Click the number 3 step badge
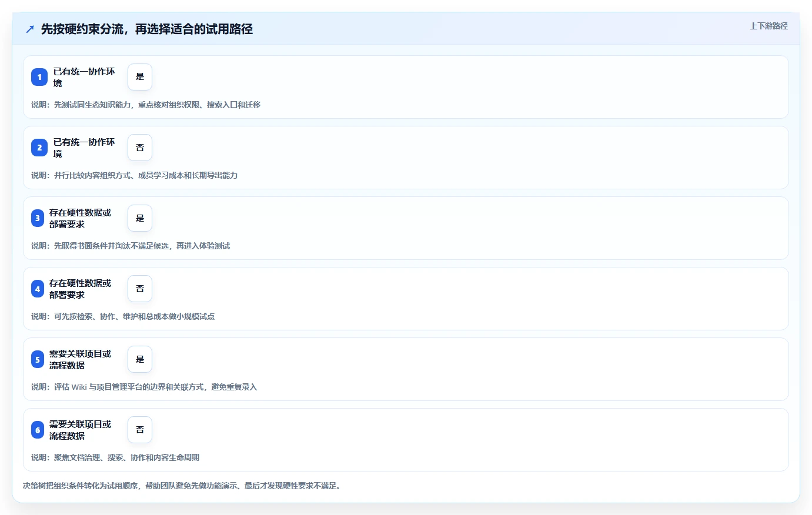 [x=38, y=218]
